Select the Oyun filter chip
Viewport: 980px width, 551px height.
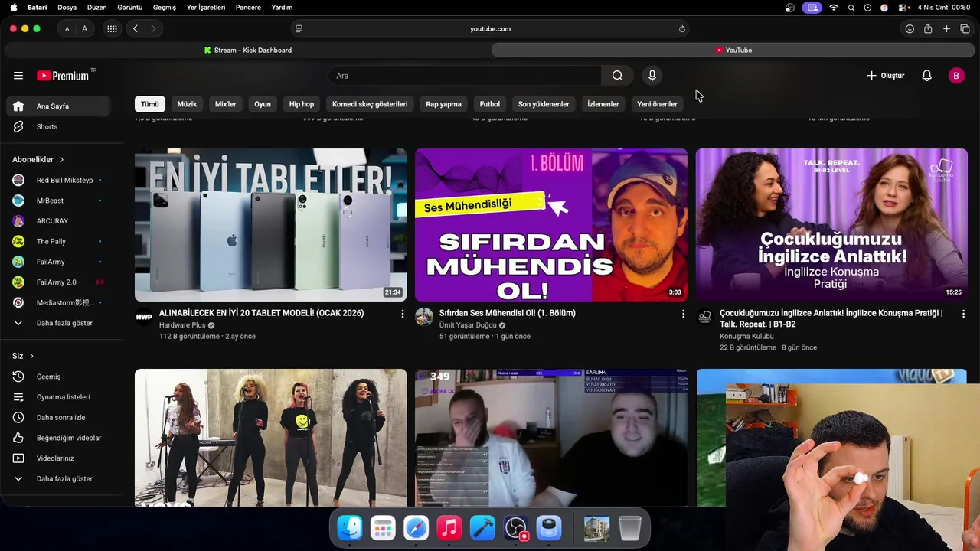tap(263, 104)
